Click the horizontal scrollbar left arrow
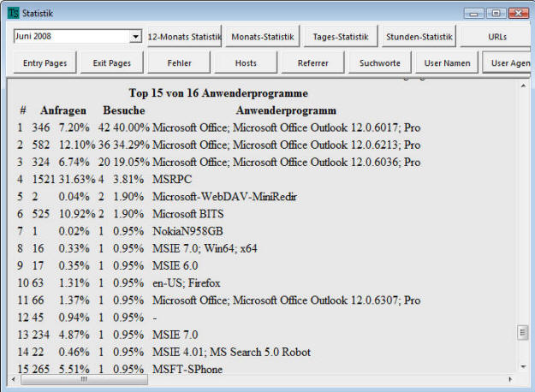This screenshot has width=535, height=392. [x=14, y=379]
